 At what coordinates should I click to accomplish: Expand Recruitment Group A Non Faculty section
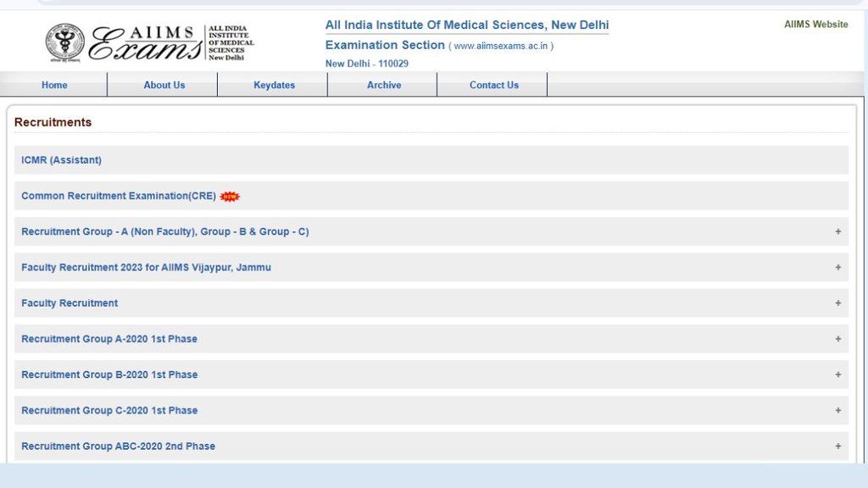tap(837, 231)
